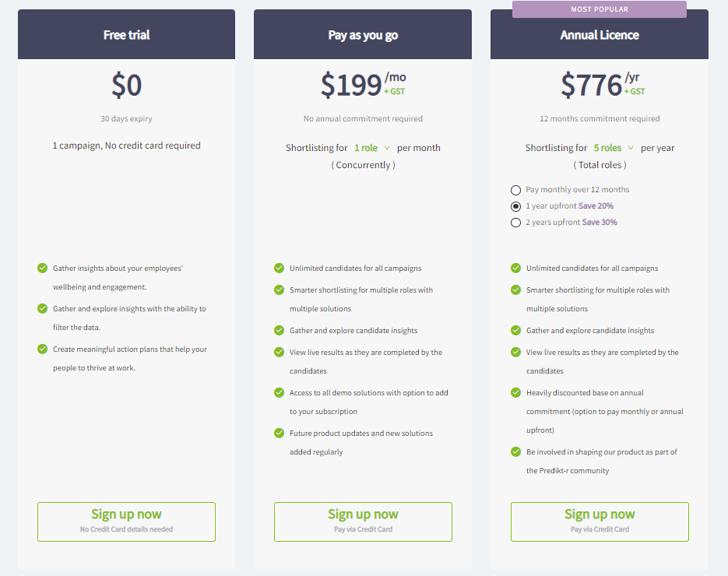Expand the '5 roles' per year dropdown

[614, 148]
